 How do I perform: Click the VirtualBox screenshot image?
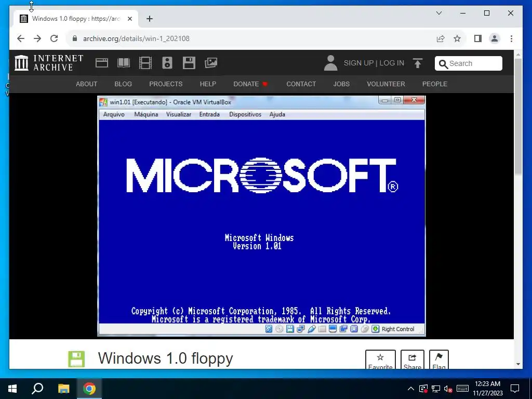261,216
